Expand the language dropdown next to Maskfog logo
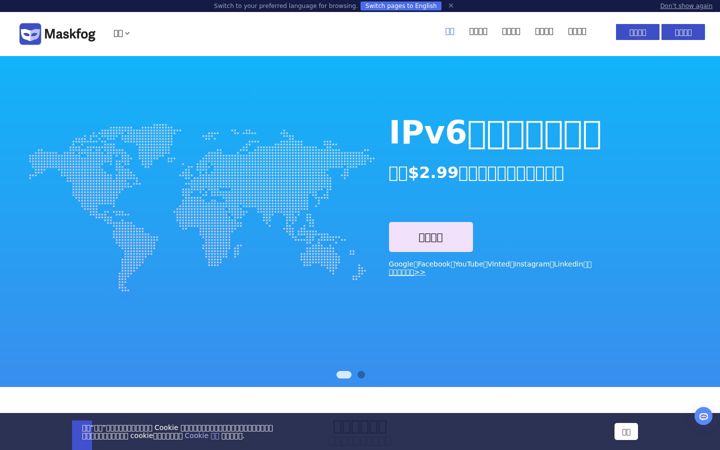Image resolution: width=720 pixels, height=450 pixels. 122,33
